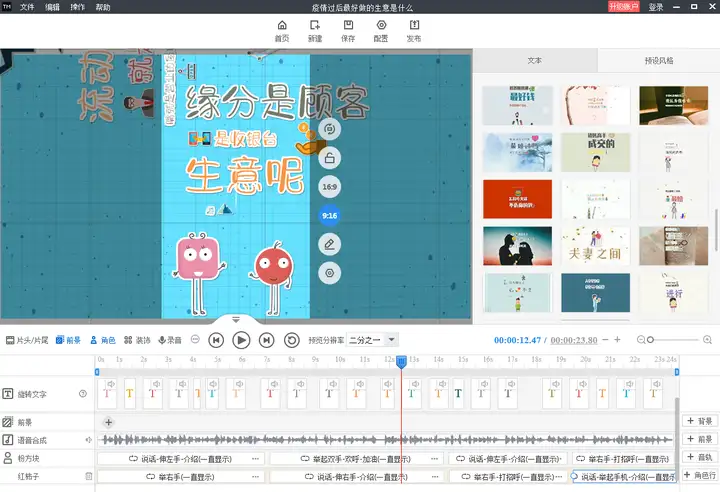This screenshot has height=492, width=720.
Task: Save the project with 保存 icon
Action: (348, 31)
